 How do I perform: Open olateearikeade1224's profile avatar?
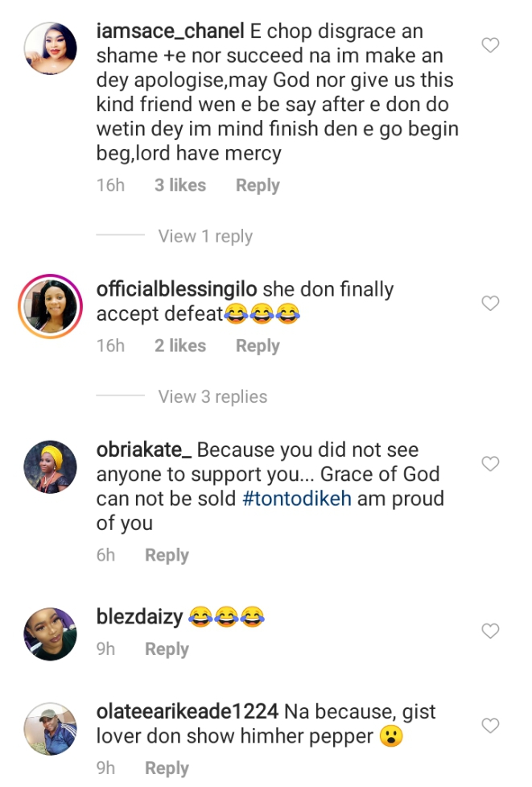point(51,729)
